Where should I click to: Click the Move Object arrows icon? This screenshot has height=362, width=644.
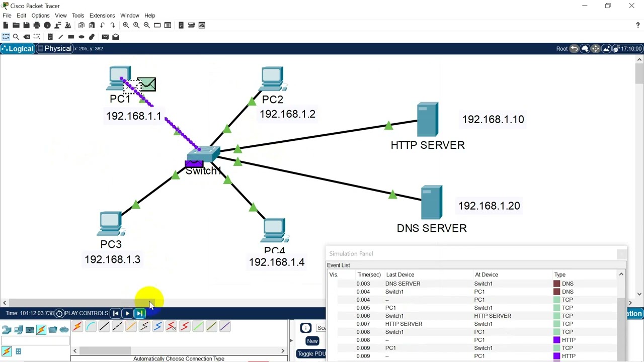(x=596, y=49)
